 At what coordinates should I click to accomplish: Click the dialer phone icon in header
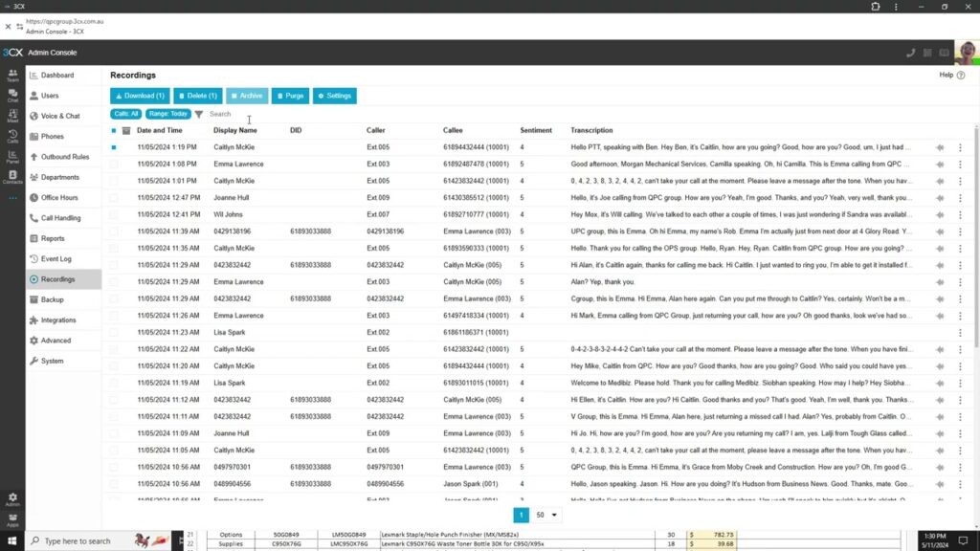910,53
